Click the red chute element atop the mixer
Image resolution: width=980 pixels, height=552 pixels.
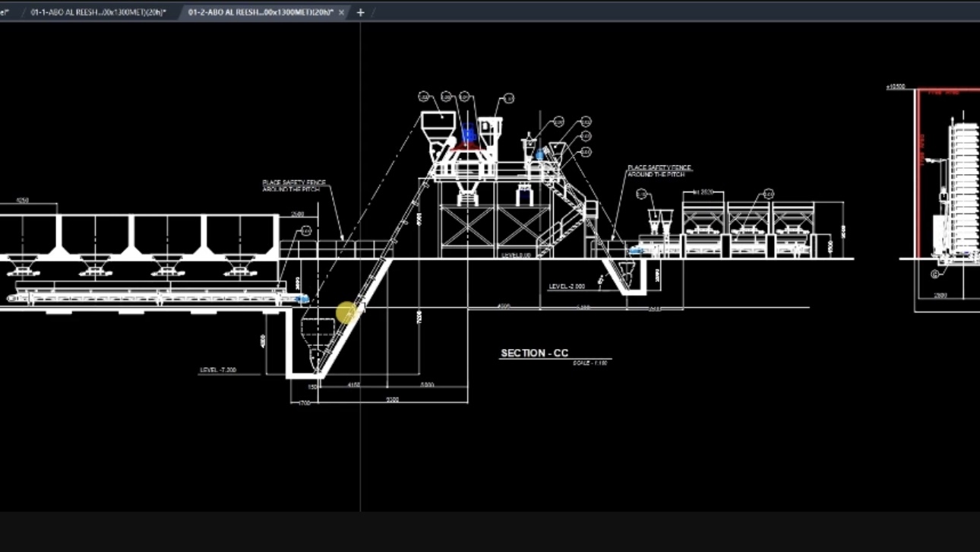[468, 148]
